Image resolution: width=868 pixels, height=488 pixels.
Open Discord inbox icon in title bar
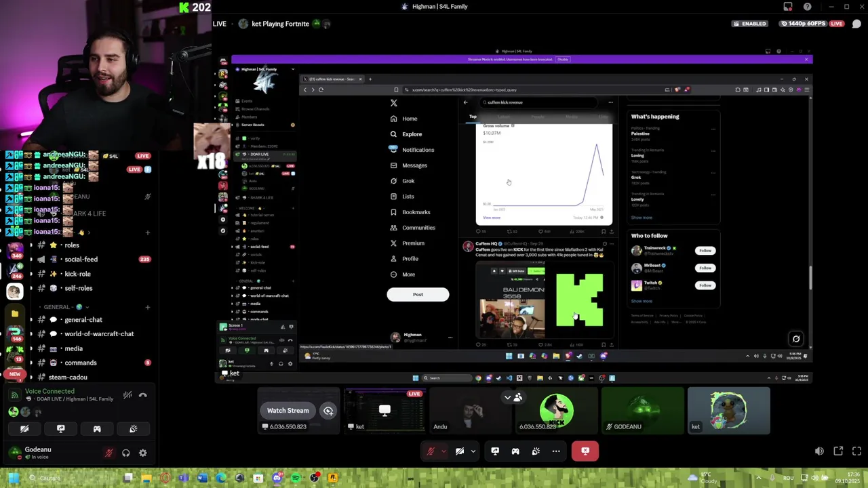pos(788,7)
